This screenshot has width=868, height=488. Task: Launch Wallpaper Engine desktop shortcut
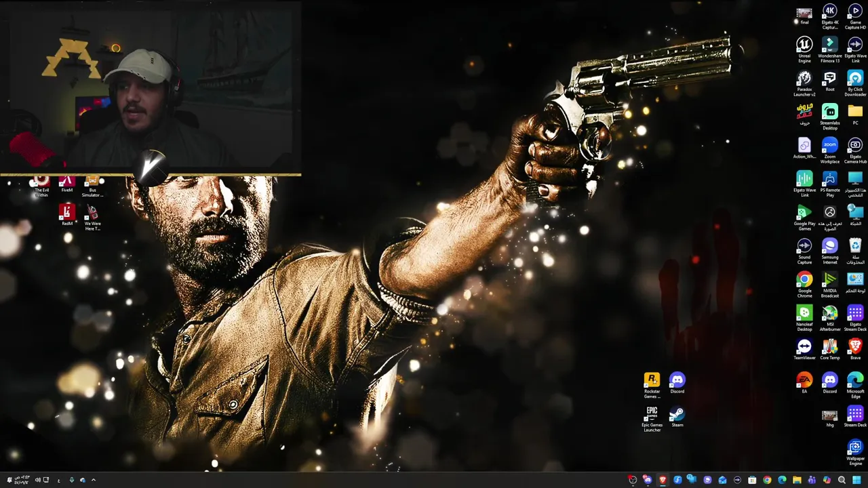coord(855,452)
